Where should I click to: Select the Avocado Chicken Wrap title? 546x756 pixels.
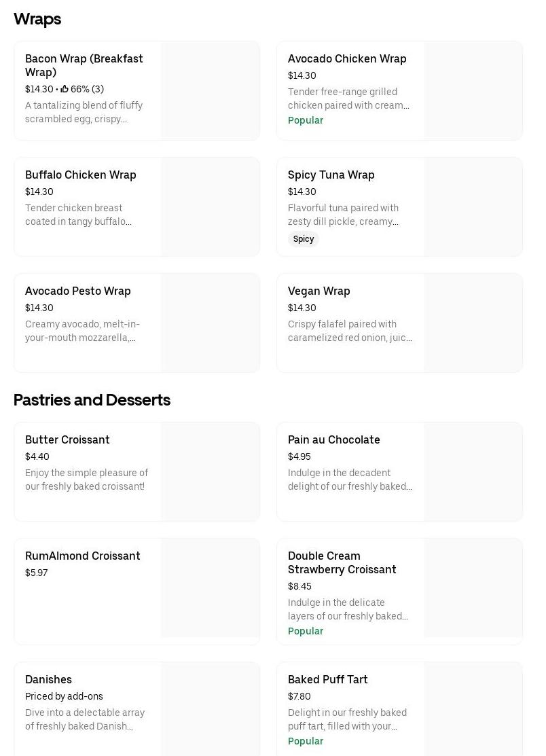(x=347, y=58)
